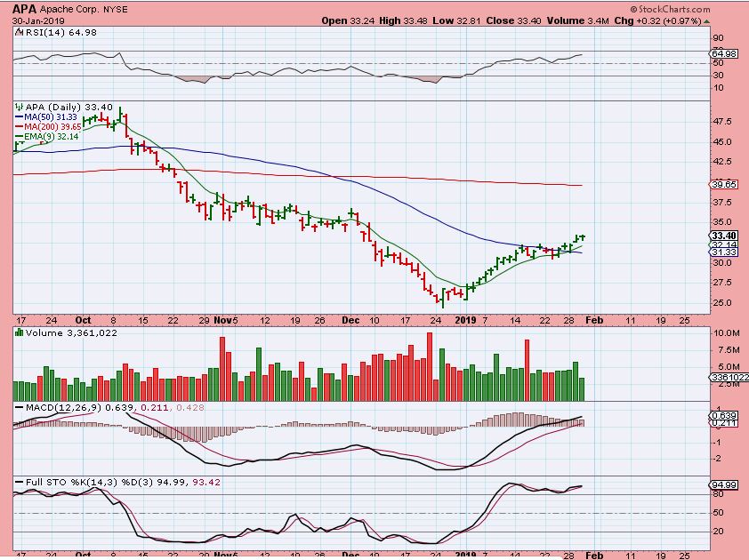Image resolution: width=749 pixels, height=560 pixels.
Task: Click the Nov 5 label on the price date axis
Action: [225, 320]
